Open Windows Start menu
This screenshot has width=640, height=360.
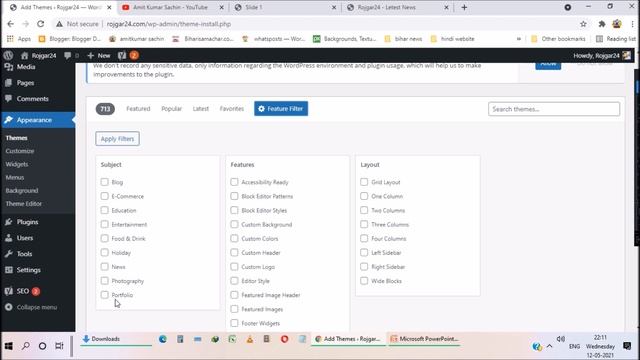click(8, 346)
